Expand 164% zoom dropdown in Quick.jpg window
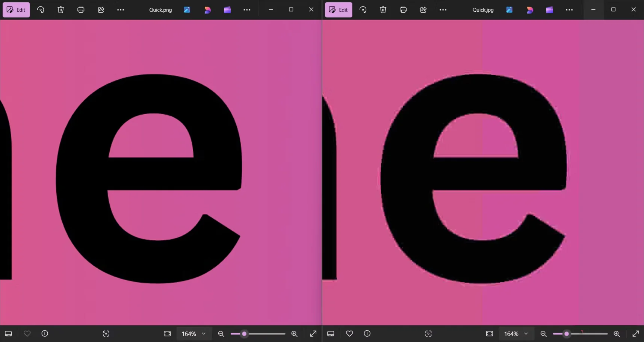The image size is (644, 342). tap(526, 334)
